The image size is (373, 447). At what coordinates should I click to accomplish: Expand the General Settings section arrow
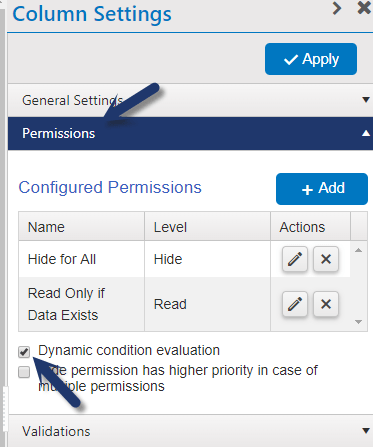pyautogui.click(x=366, y=100)
